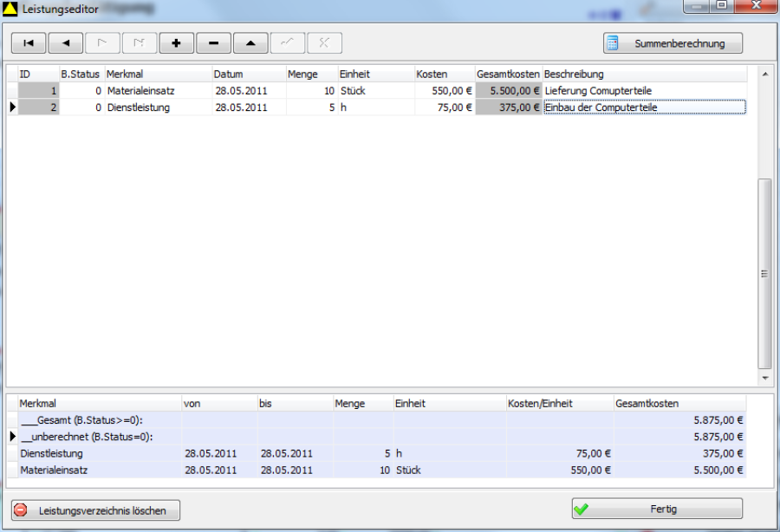Click the cancel edit X button
This screenshot has height=532, width=780.
(324, 43)
